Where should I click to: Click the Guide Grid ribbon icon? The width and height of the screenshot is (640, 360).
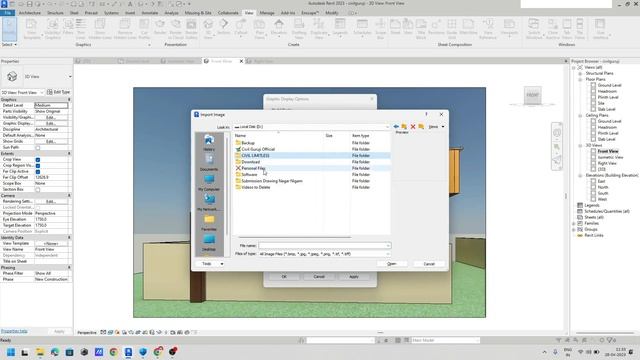[452, 29]
